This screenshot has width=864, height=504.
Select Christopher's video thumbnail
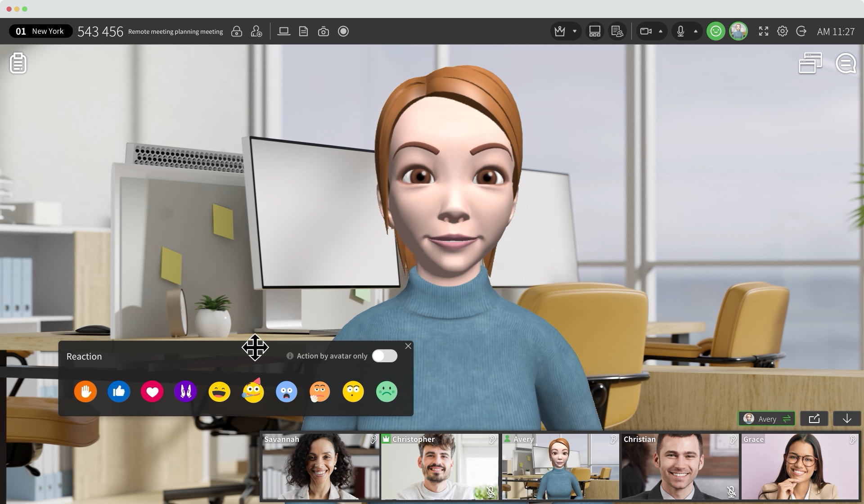click(440, 467)
